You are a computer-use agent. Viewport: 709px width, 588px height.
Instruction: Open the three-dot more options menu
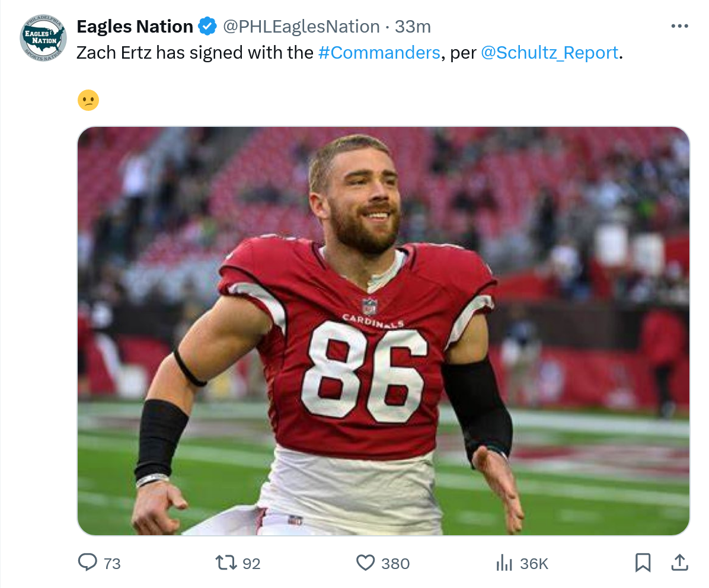[x=679, y=26]
